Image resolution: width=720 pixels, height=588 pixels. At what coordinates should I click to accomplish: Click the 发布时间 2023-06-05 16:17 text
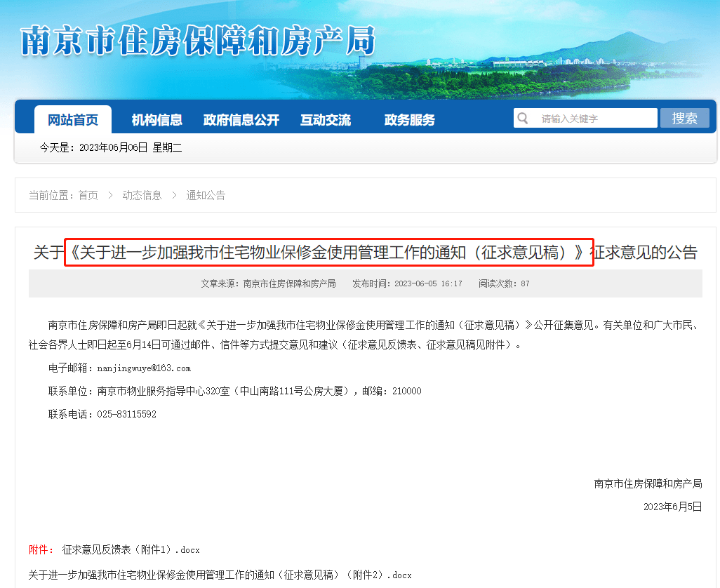(x=407, y=283)
